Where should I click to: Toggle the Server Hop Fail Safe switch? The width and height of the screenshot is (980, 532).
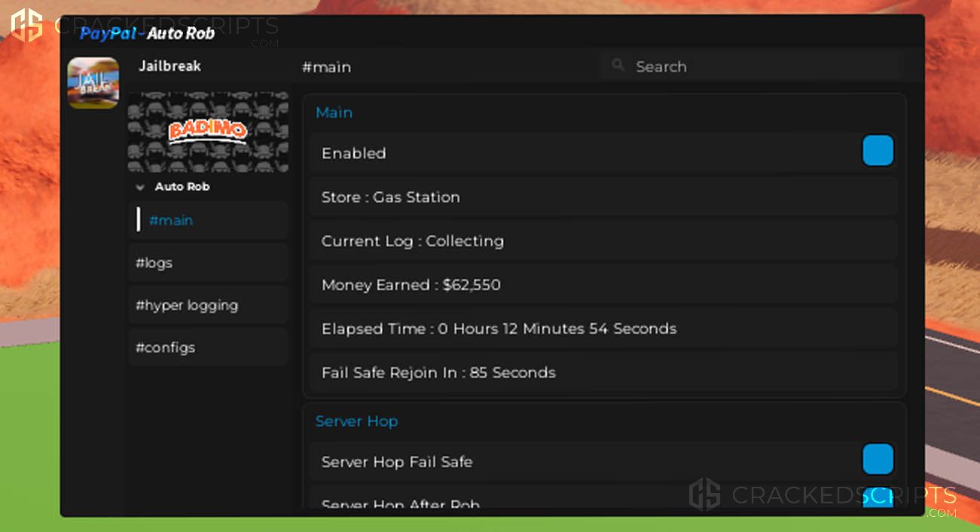[878, 459]
